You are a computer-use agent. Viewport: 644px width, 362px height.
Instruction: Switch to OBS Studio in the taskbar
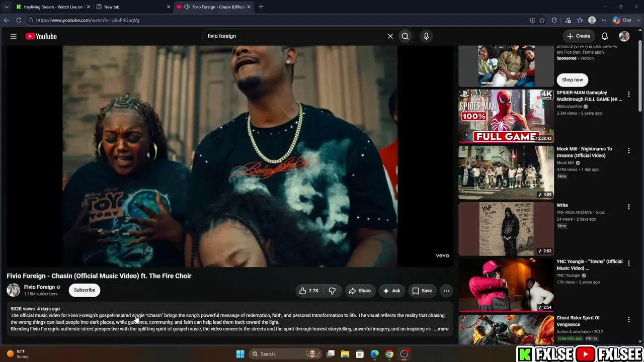pyautogui.click(x=404, y=354)
